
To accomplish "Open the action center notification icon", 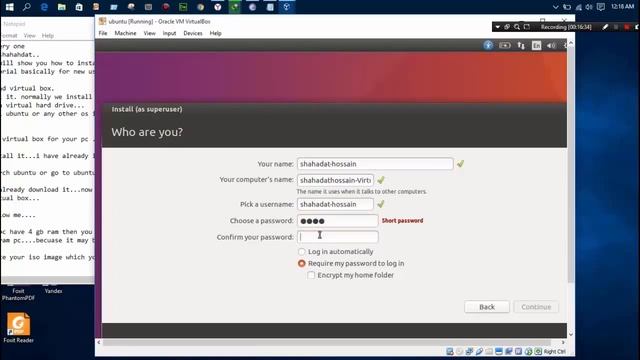I will [601, 7].
